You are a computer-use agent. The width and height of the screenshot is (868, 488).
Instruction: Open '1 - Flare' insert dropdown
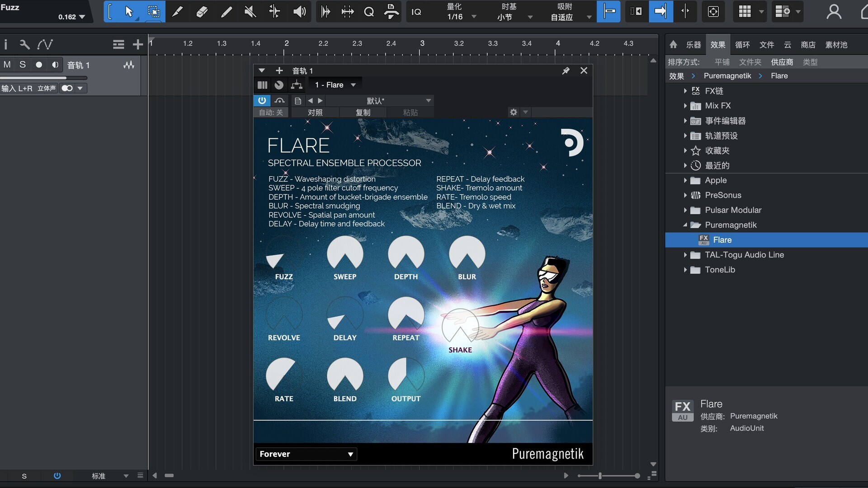point(335,84)
